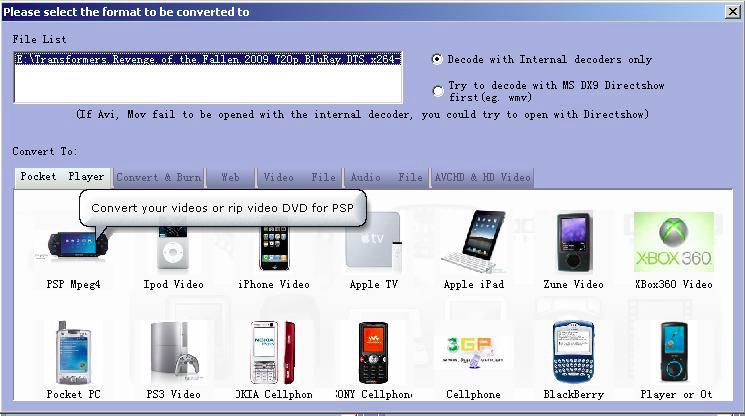Select the BlackBerry phone icon
Image resolution: width=745 pixels, height=416 pixels.
[574, 352]
